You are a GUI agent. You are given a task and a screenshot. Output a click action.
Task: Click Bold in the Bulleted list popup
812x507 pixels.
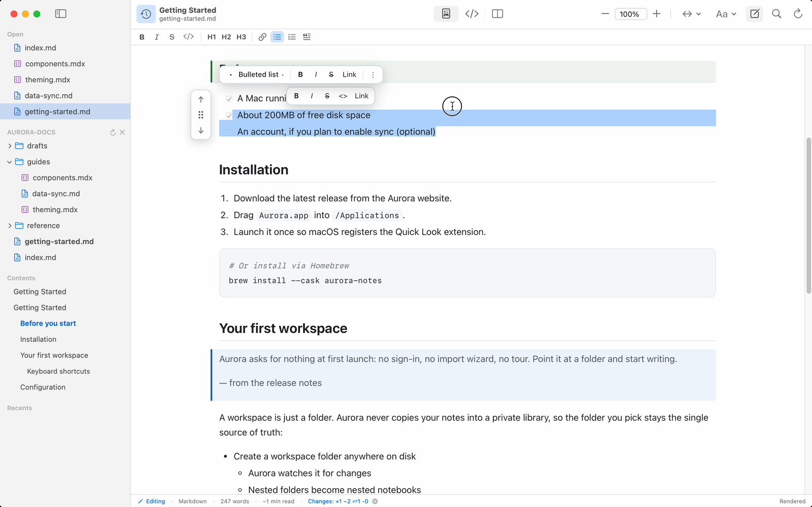(x=300, y=75)
